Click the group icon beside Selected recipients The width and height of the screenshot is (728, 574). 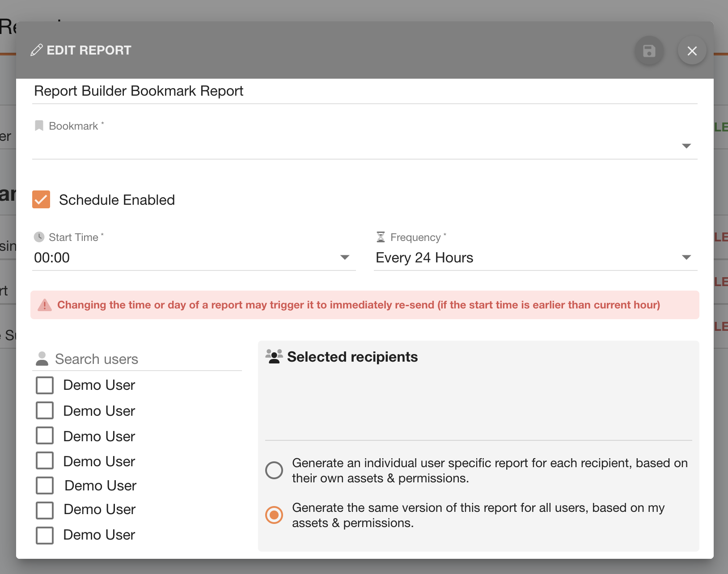click(274, 356)
